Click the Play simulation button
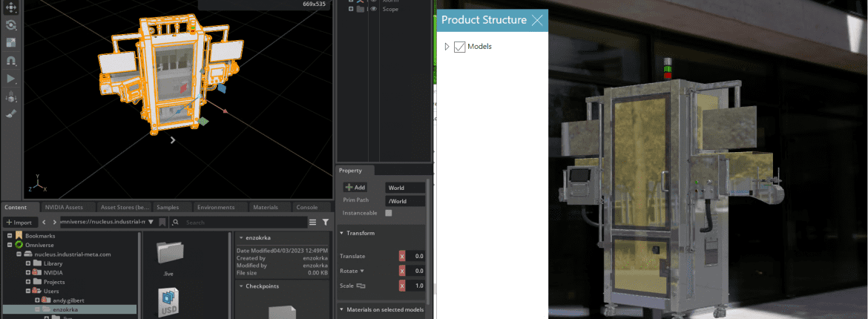Viewport: 868px width, 319px height. 11,79
